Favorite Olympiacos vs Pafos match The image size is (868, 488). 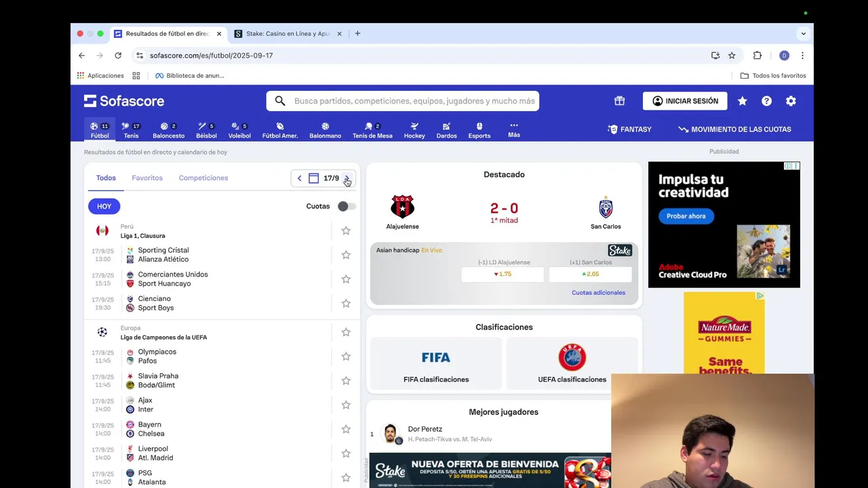(x=346, y=357)
